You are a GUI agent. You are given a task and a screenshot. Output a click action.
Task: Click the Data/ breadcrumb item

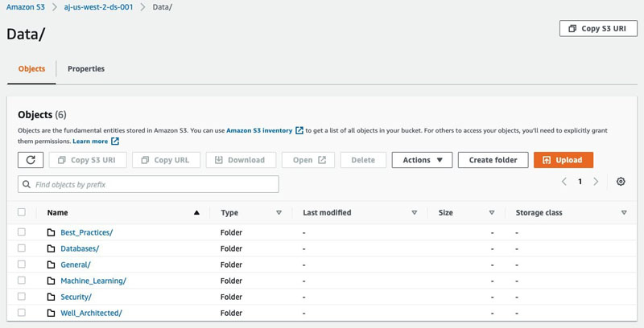point(163,7)
